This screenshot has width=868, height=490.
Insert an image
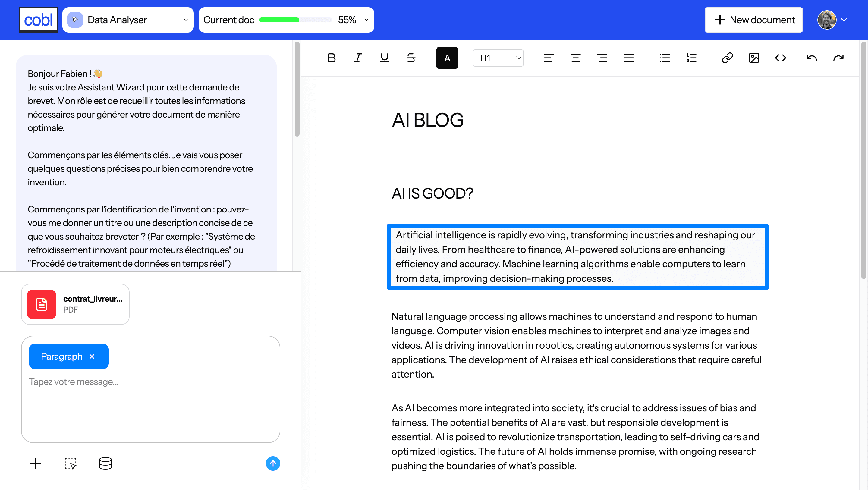tap(754, 58)
